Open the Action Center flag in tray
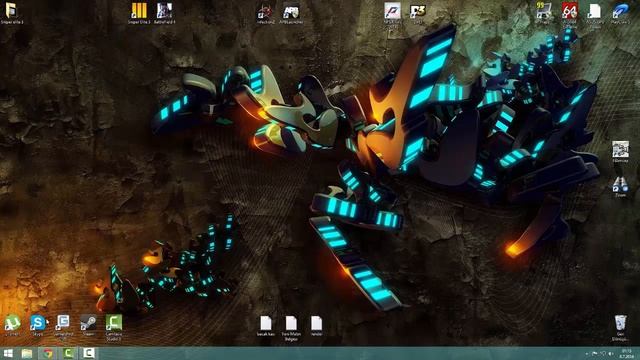The width and height of the screenshot is (640, 360). (595, 354)
